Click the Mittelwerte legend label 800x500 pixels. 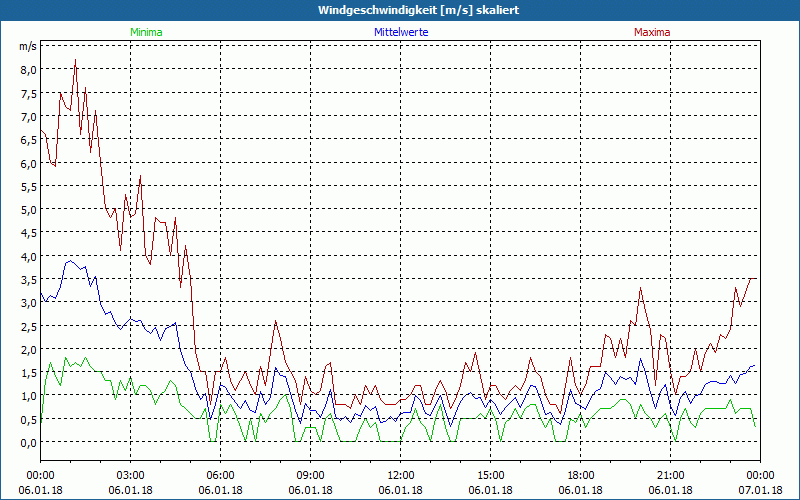401,32
